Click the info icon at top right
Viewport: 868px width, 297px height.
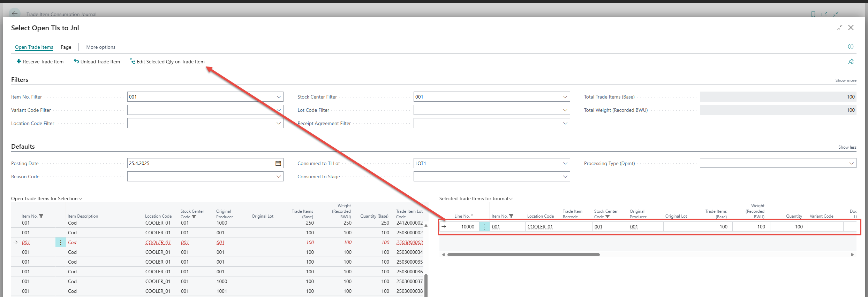click(x=851, y=47)
